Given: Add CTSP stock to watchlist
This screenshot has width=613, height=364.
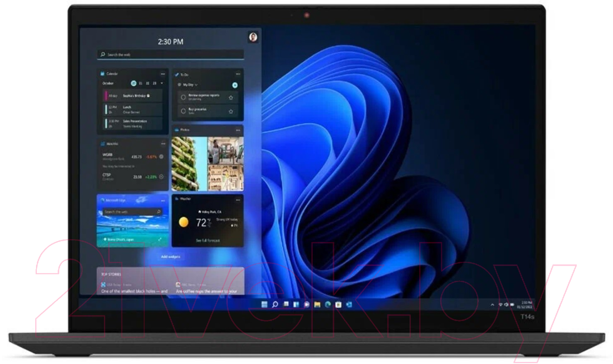Looking at the screenshot, I should [161, 177].
